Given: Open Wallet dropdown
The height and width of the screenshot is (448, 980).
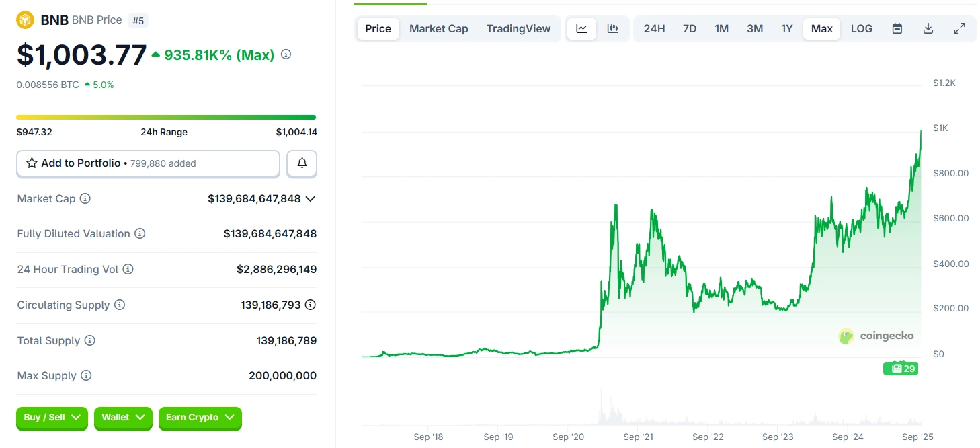Looking at the screenshot, I should (x=123, y=418).
